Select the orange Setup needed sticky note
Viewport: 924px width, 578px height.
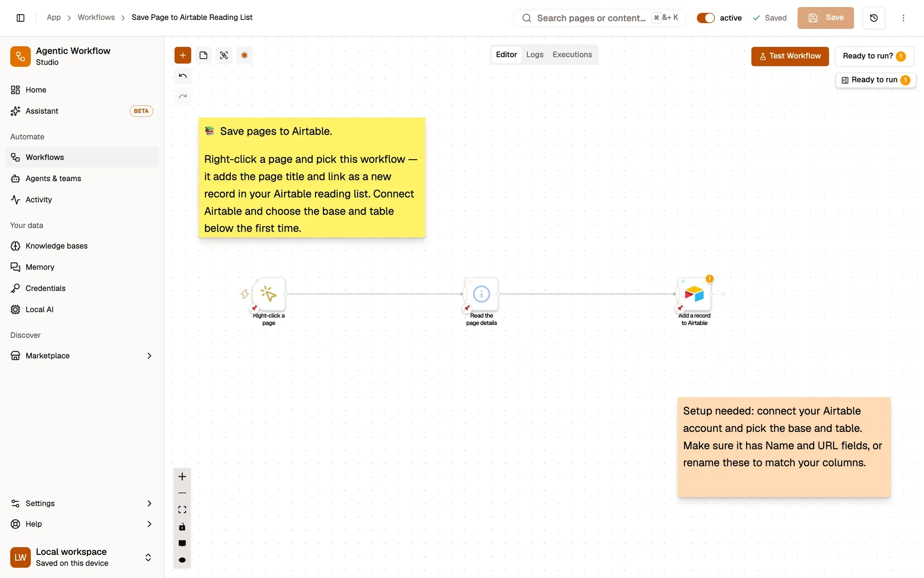tap(784, 447)
